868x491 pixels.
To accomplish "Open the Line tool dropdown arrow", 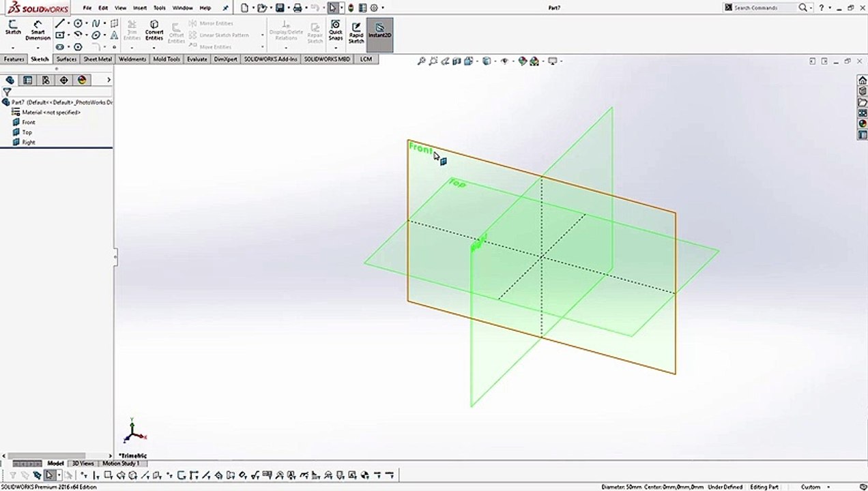I will click(68, 23).
